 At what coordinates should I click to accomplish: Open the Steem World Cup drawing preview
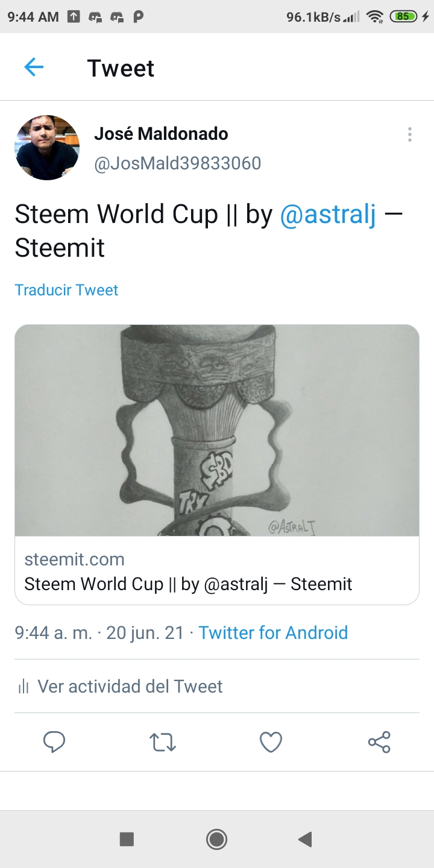(217, 430)
